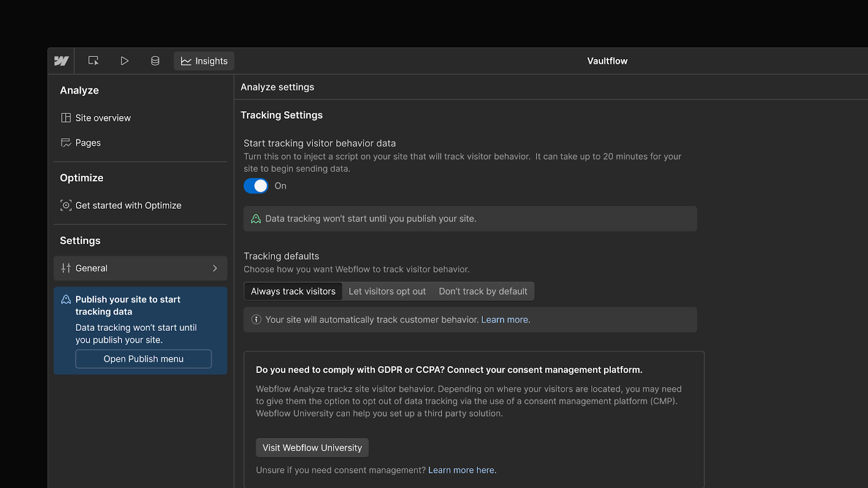Expand General with the chevron arrow
This screenshot has width=868, height=488.
click(215, 268)
